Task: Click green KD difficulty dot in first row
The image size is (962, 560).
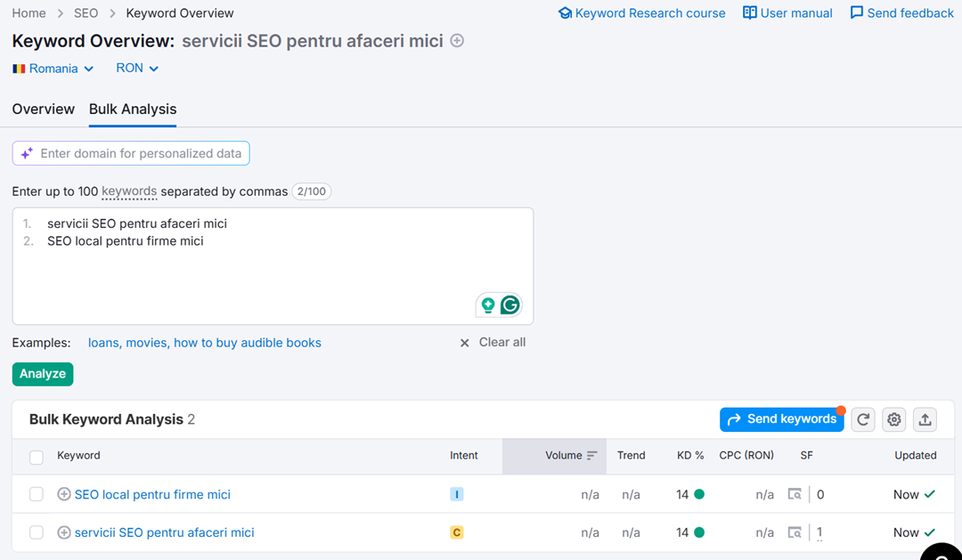Action: point(699,494)
